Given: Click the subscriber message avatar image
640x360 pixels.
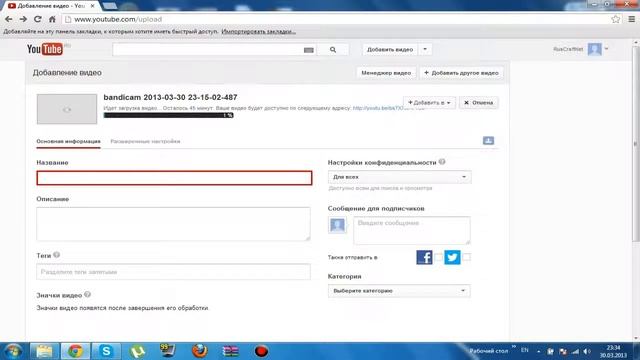Looking at the screenshot, I should (337, 225).
